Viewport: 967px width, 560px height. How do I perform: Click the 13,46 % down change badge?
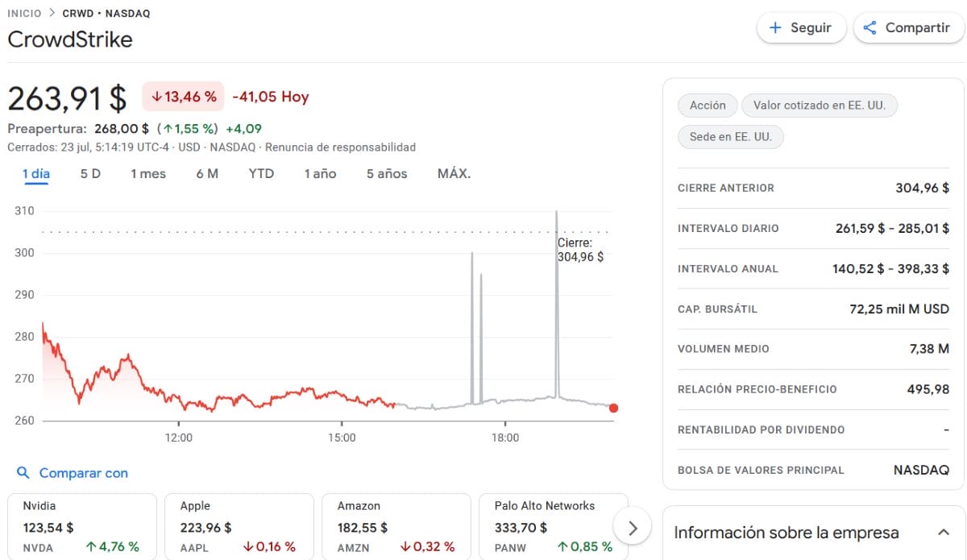click(184, 97)
